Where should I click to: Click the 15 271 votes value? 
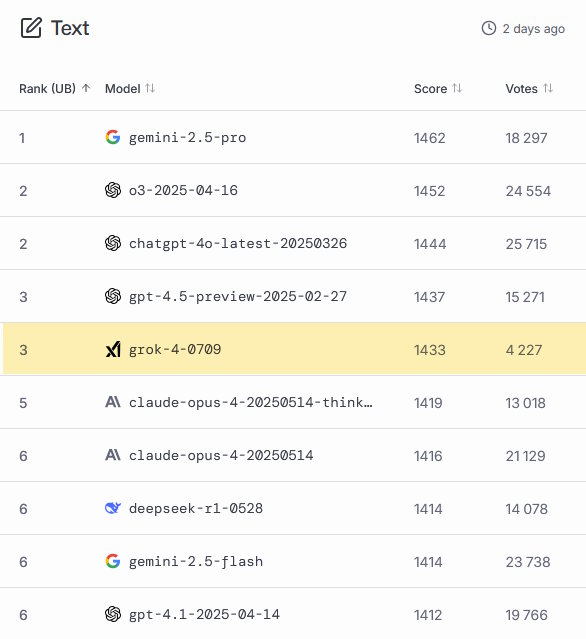[x=525, y=297]
